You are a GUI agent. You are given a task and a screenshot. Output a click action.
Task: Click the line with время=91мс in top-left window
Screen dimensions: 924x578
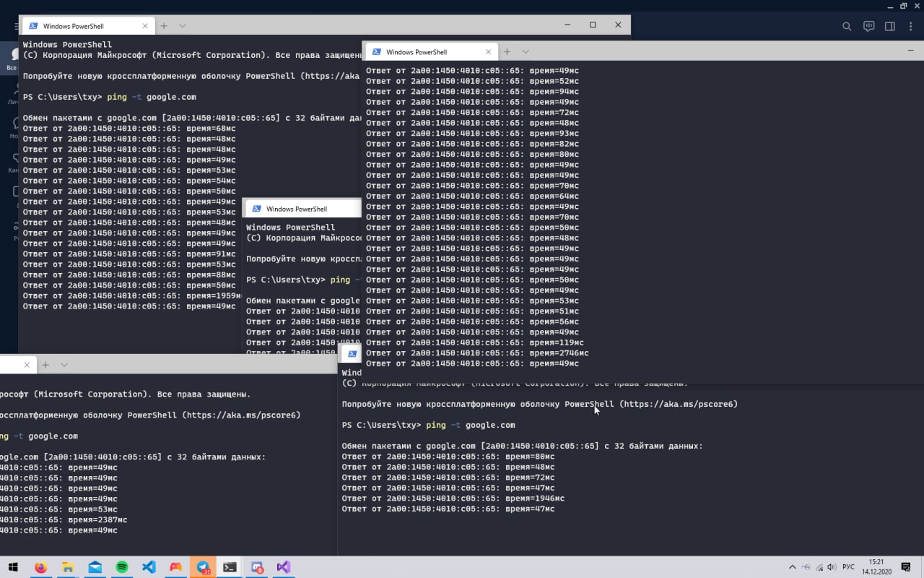[129, 254]
